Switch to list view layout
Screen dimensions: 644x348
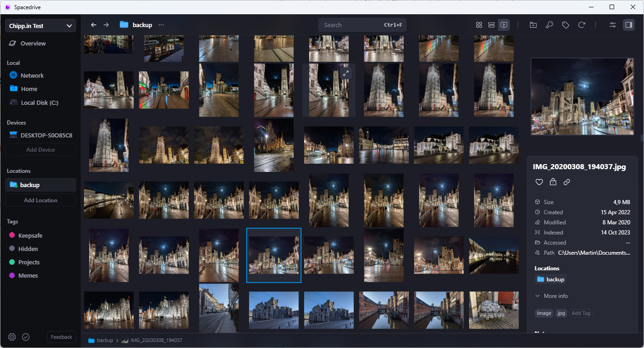(491, 25)
